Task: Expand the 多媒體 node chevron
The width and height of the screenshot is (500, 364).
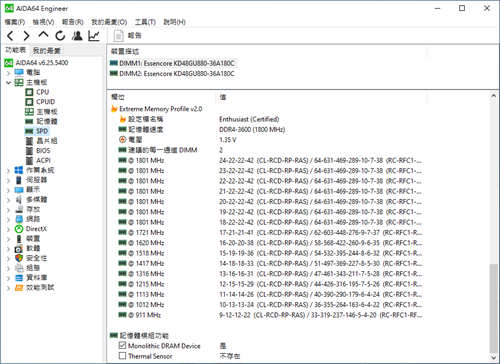Action: 9,200
